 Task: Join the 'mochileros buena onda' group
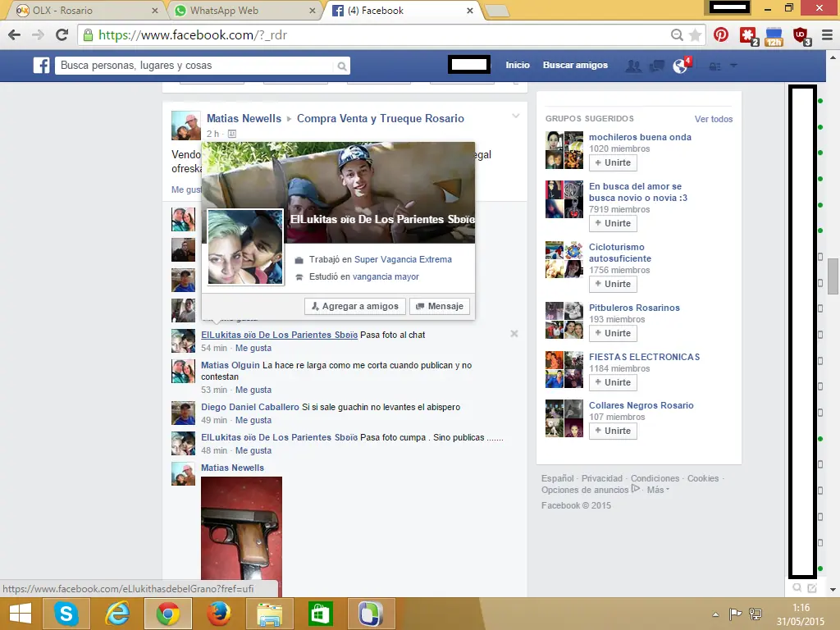point(612,162)
